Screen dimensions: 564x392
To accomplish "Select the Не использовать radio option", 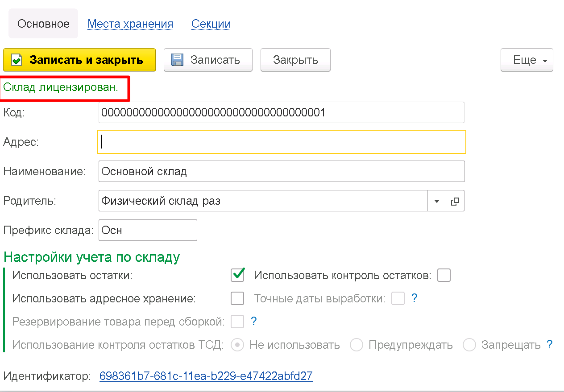I will tap(237, 345).
